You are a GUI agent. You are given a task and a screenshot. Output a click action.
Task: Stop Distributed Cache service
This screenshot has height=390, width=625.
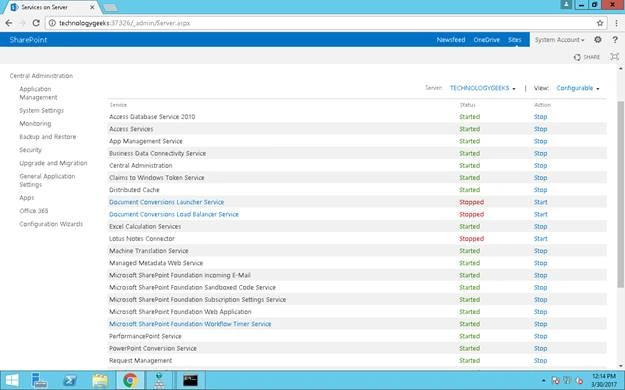[x=540, y=190]
